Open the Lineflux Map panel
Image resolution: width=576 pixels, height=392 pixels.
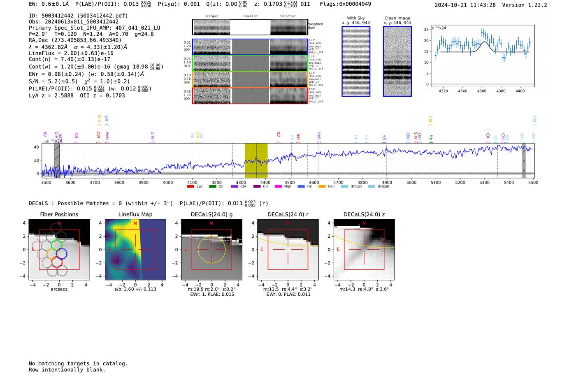click(136, 250)
